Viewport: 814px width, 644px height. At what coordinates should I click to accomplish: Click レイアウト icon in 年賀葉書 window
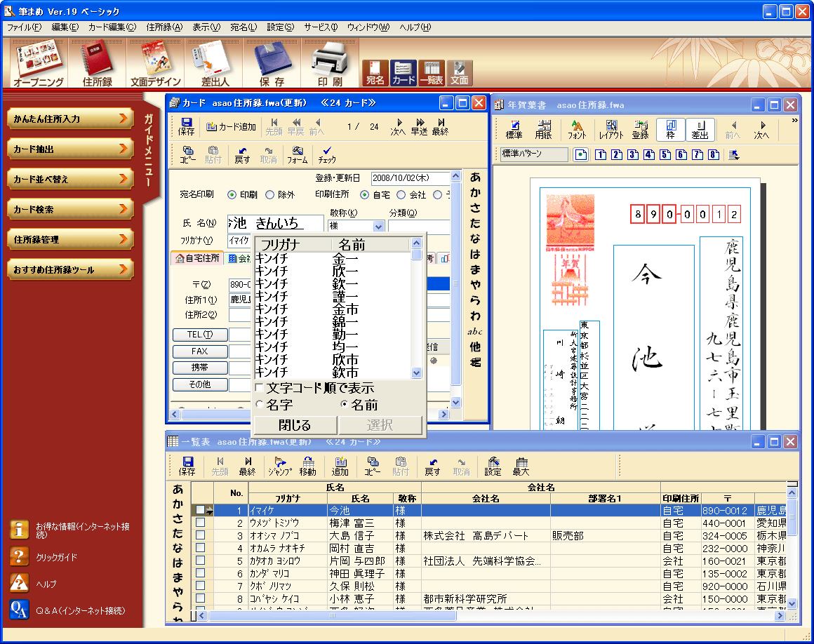tap(611, 130)
